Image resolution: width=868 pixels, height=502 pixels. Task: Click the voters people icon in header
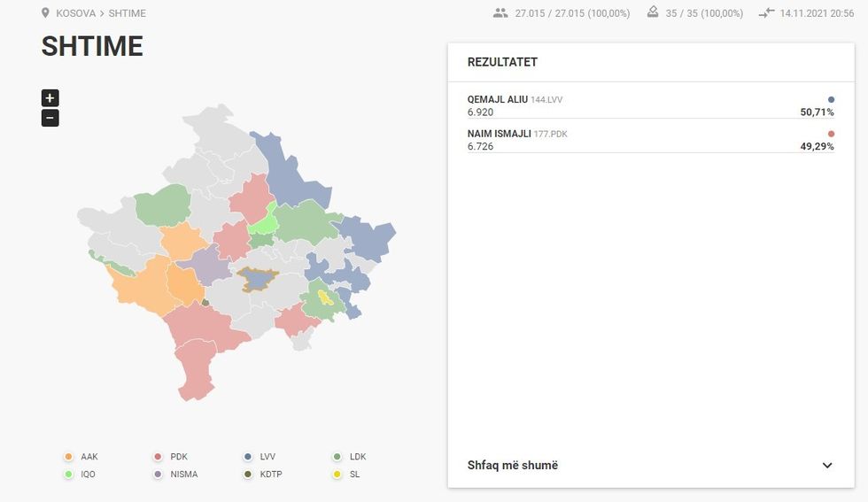point(501,13)
